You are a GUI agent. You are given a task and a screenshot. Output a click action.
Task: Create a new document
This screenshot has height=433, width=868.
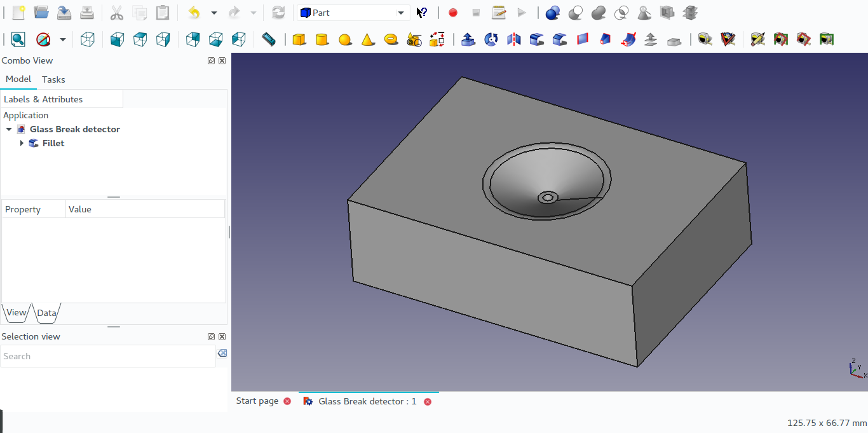coord(18,13)
